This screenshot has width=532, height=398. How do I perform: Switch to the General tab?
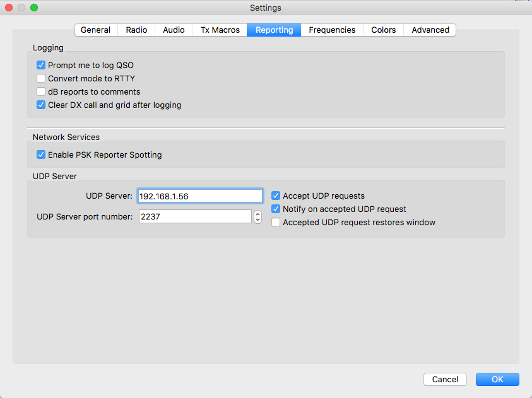point(96,30)
